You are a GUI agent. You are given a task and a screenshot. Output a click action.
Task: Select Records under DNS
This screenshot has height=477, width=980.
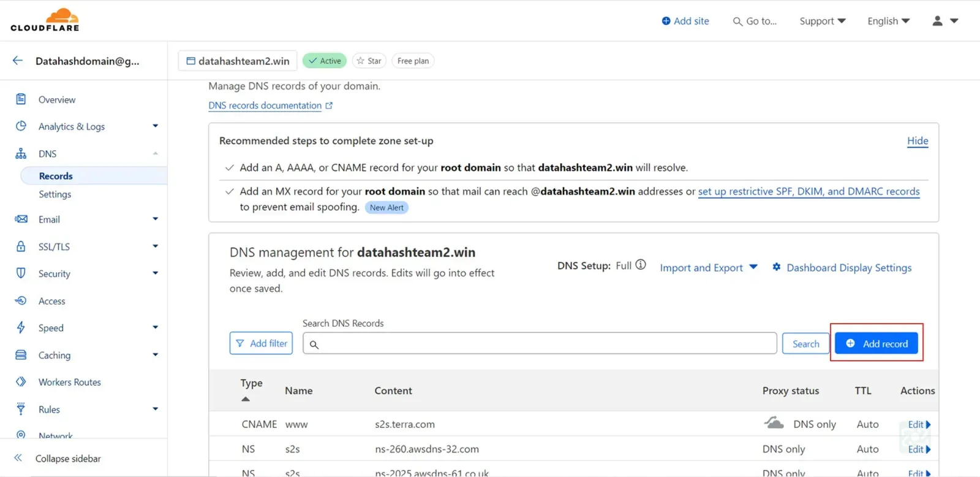pyautogui.click(x=56, y=176)
